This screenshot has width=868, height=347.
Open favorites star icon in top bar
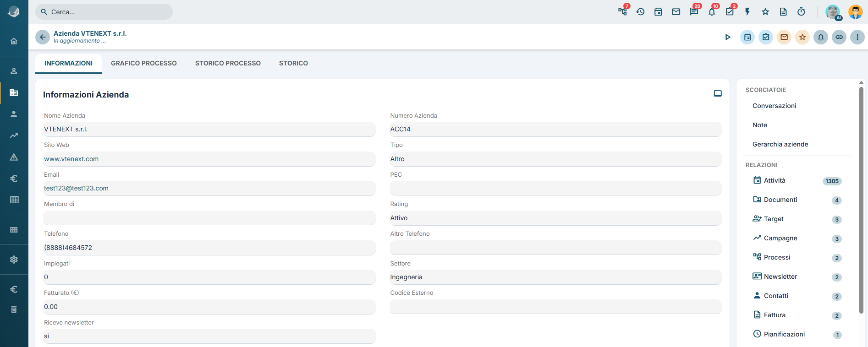point(765,12)
